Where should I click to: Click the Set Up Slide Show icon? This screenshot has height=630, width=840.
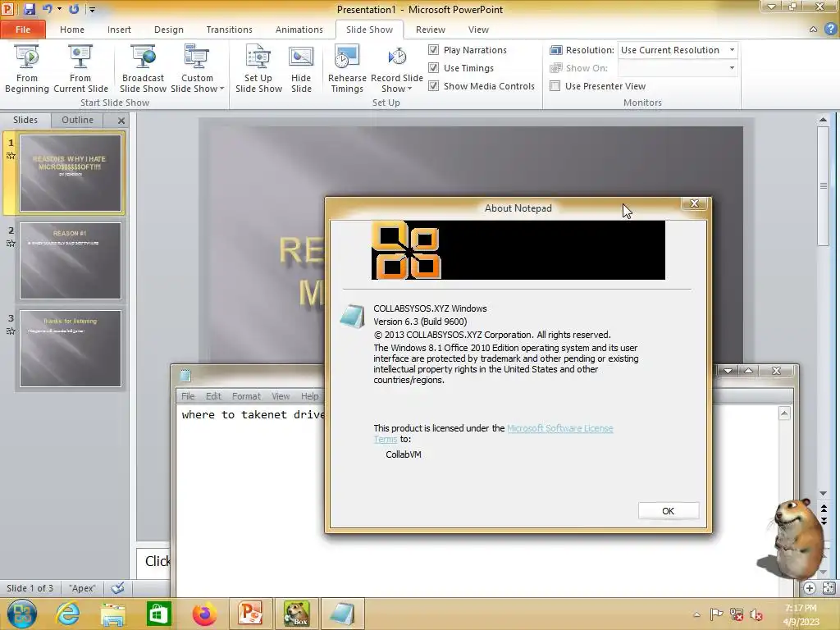point(258,57)
